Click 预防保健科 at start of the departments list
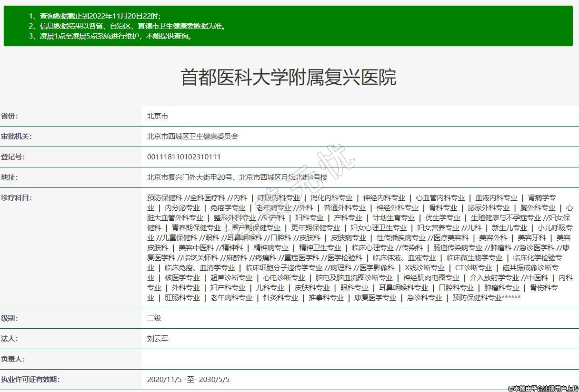Viewport: 579px width, 392px height. (x=165, y=198)
